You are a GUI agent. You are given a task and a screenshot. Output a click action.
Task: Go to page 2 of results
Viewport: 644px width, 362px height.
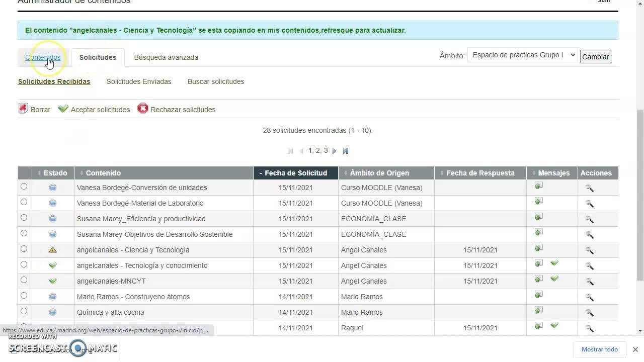tap(317, 151)
